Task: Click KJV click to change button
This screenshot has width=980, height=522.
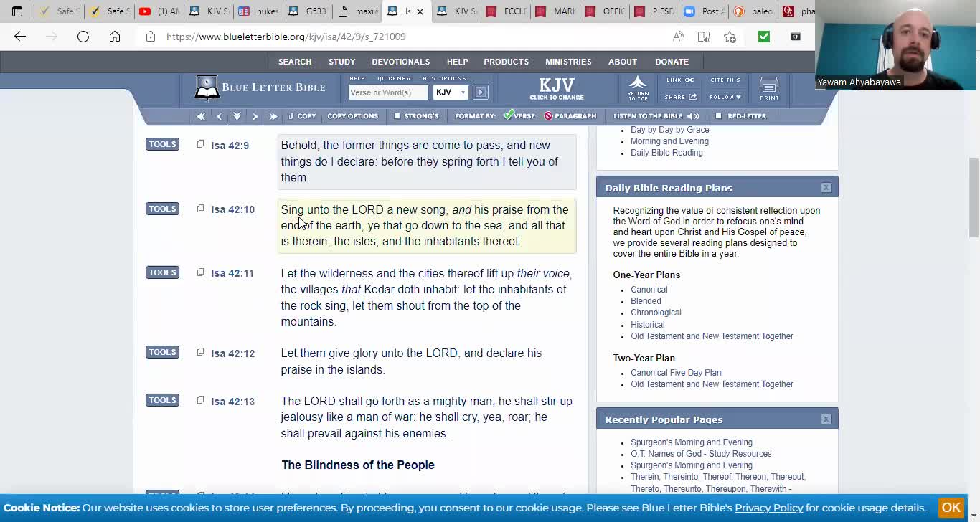Action: [557, 89]
